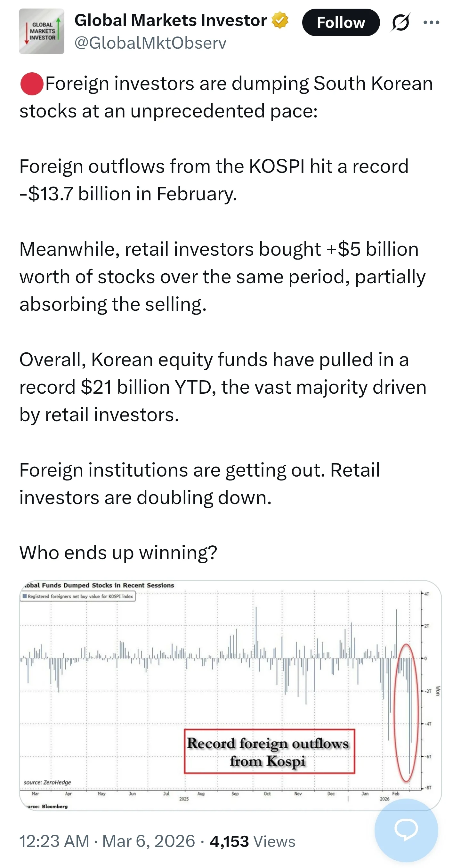Click the chart title about Dumped Stocks
Image resolution: width=461 pixels, height=868 pixels.
(99, 585)
